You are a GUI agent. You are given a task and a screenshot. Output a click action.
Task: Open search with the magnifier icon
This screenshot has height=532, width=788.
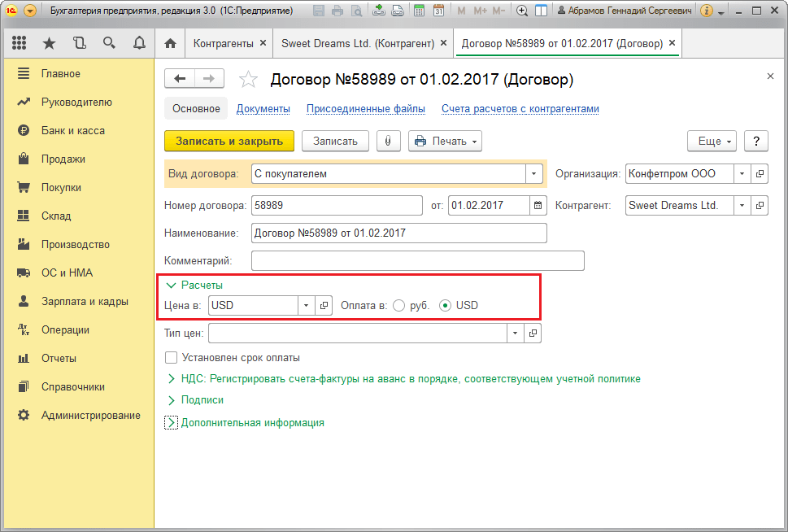pos(109,43)
